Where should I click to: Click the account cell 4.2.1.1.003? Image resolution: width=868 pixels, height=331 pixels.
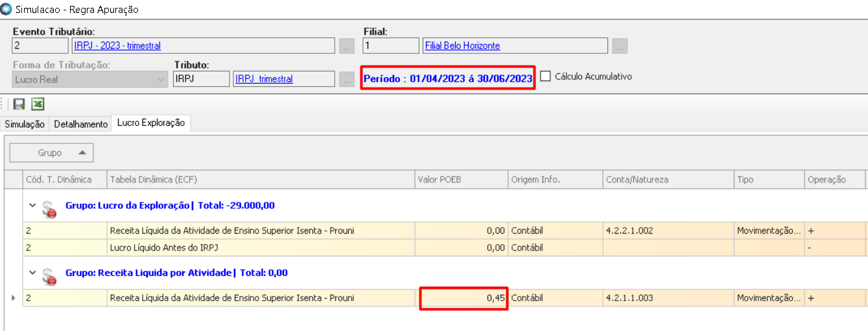(668, 298)
